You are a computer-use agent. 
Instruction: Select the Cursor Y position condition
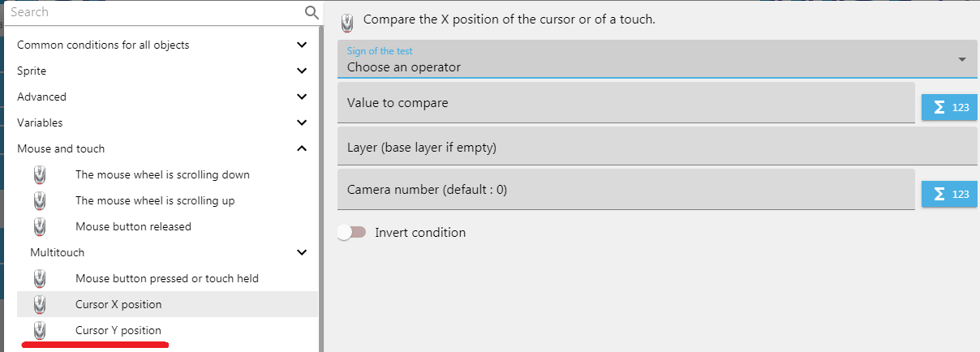pyautogui.click(x=118, y=330)
